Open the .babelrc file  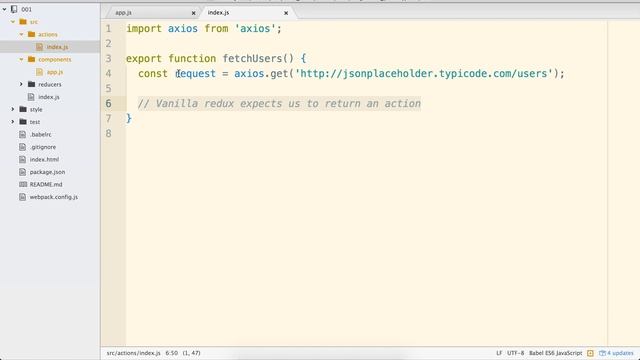pyautogui.click(x=40, y=134)
